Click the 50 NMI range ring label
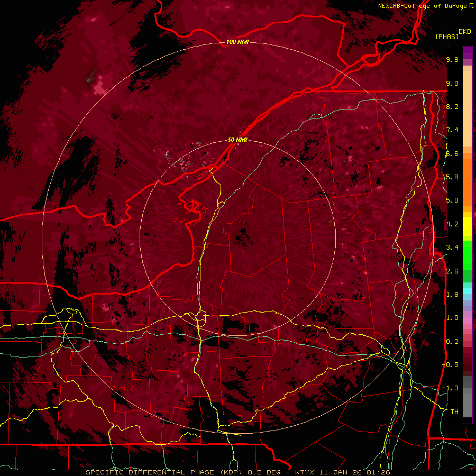The width and height of the screenshot is (476, 476). pyautogui.click(x=237, y=140)
